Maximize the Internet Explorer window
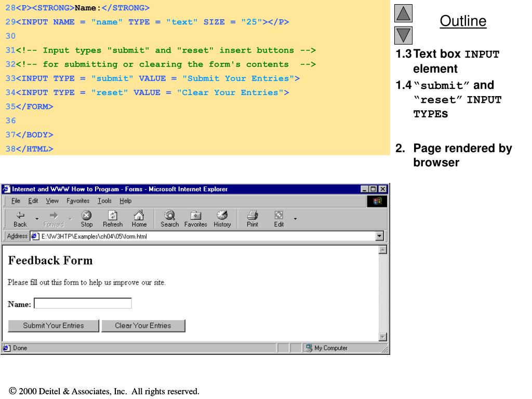Screen dimensions: 532x399 (x=373, y=189)
